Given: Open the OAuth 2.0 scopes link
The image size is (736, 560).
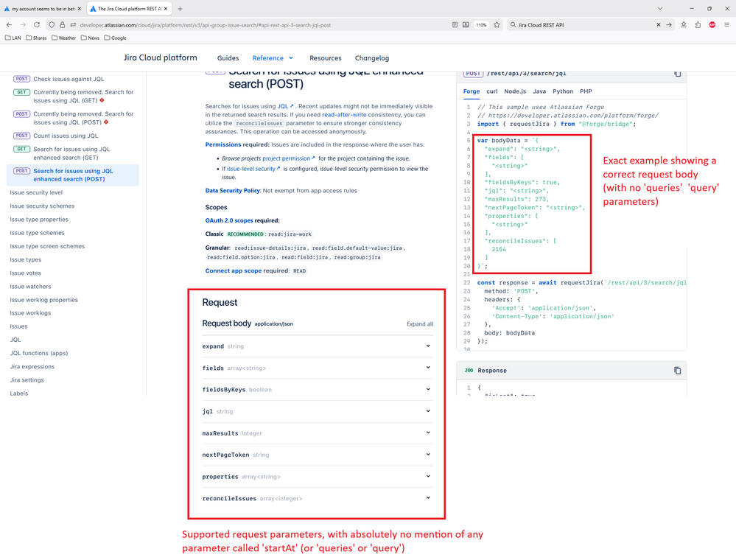Looking at the screenshot, I should click(x=229, y=220).
